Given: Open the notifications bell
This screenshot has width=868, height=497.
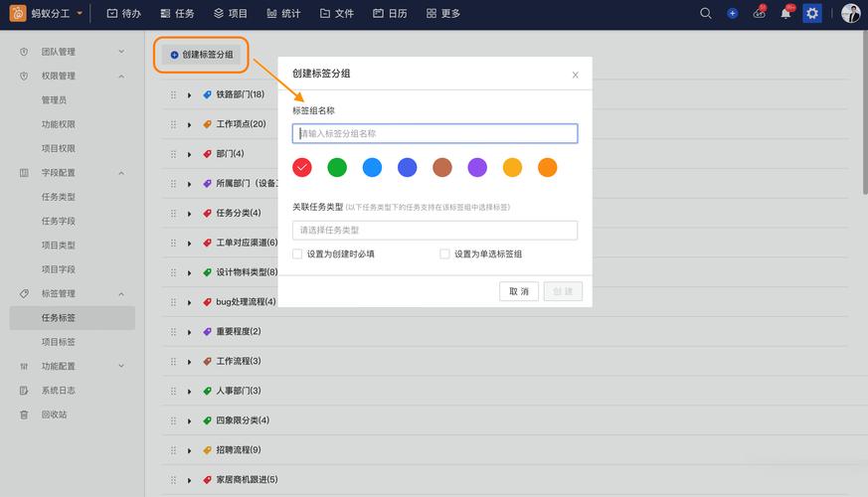Looking at the screenshot, I should (785, 13).
